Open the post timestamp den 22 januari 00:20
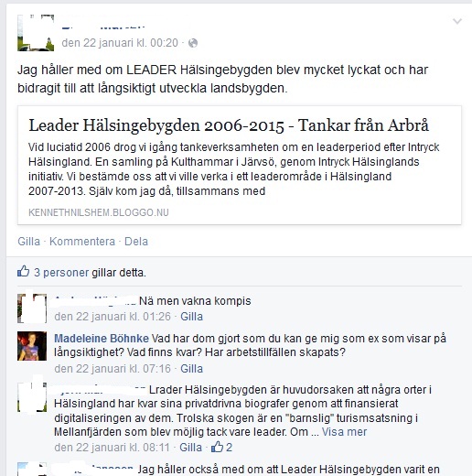The height and width of the screenshot is (476, 472). [x=120, y=43]
